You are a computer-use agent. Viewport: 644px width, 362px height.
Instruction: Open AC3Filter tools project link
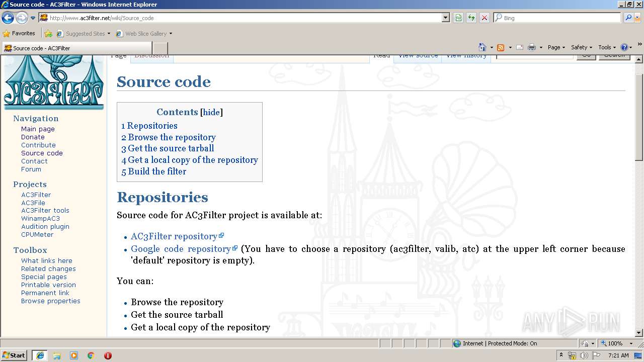click(45, 211)
